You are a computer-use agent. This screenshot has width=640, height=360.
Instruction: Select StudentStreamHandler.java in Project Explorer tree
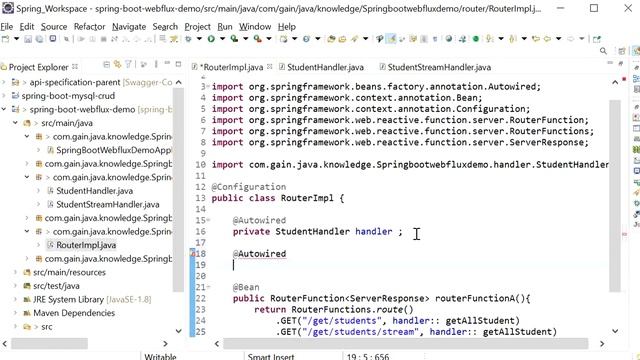108,204
